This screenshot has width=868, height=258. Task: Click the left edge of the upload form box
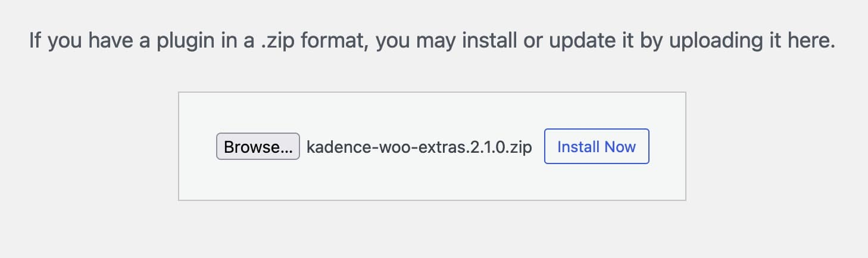click(179, 146)
